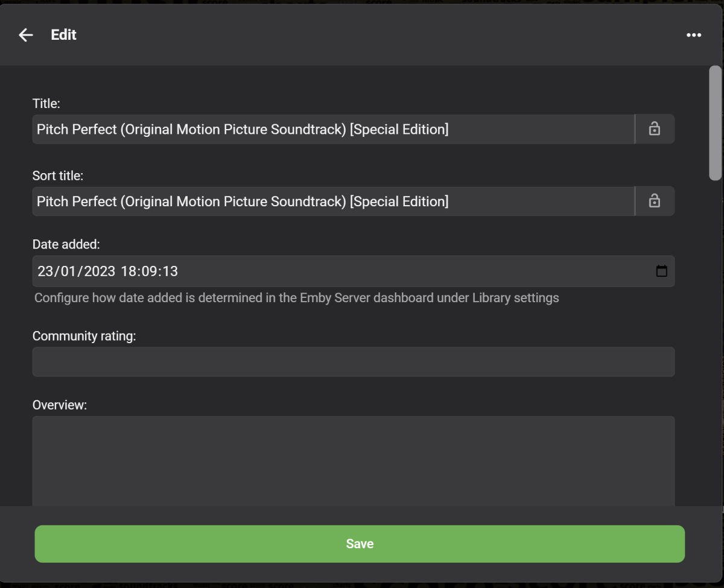Viewport: 724px width, 588px height.
Task: Click the vertical scrollbar thumb
Action: [x=716, y=123]
